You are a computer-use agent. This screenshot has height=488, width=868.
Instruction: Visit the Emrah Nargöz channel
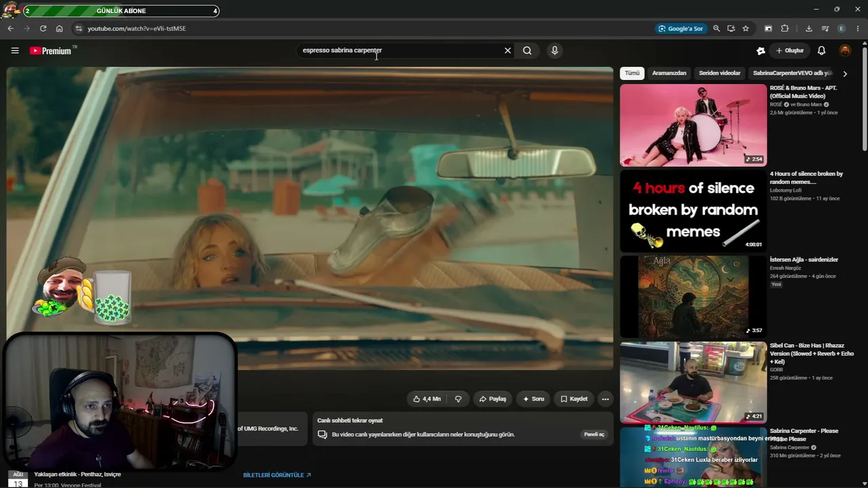785,268
